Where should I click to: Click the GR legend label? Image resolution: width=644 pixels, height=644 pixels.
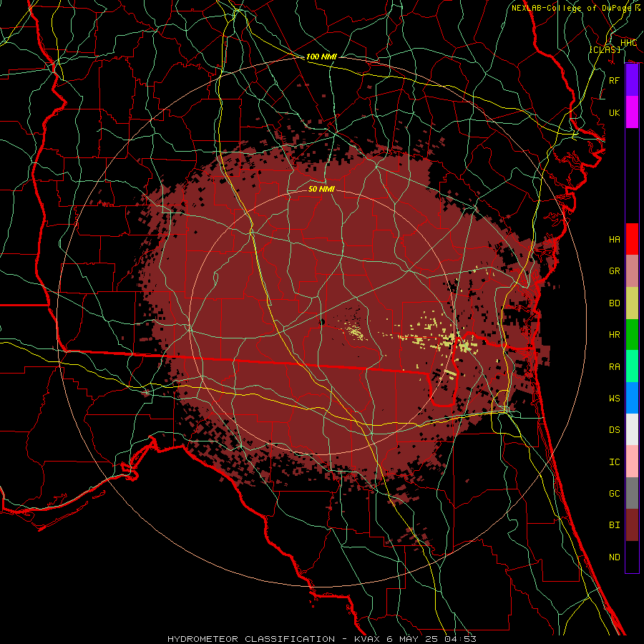(614, 271)
